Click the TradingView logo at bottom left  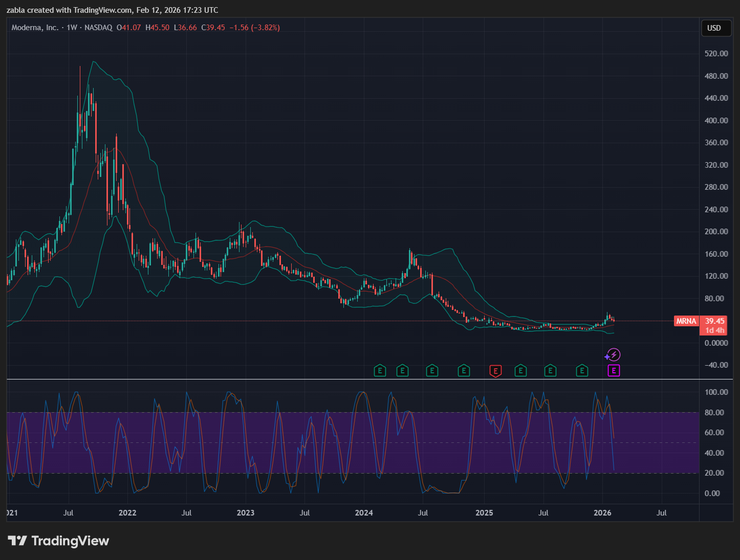[59, 541]
